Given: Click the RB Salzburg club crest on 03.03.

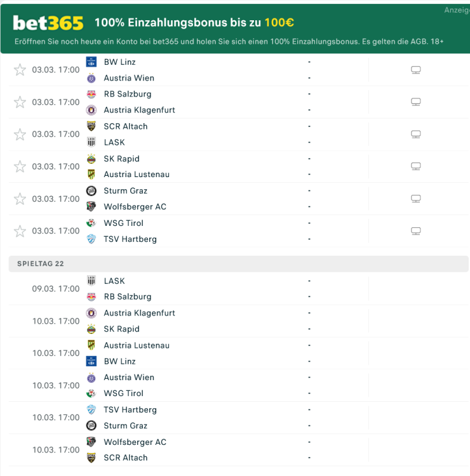Looking at the screenshot, I should [x=91, y=94].
